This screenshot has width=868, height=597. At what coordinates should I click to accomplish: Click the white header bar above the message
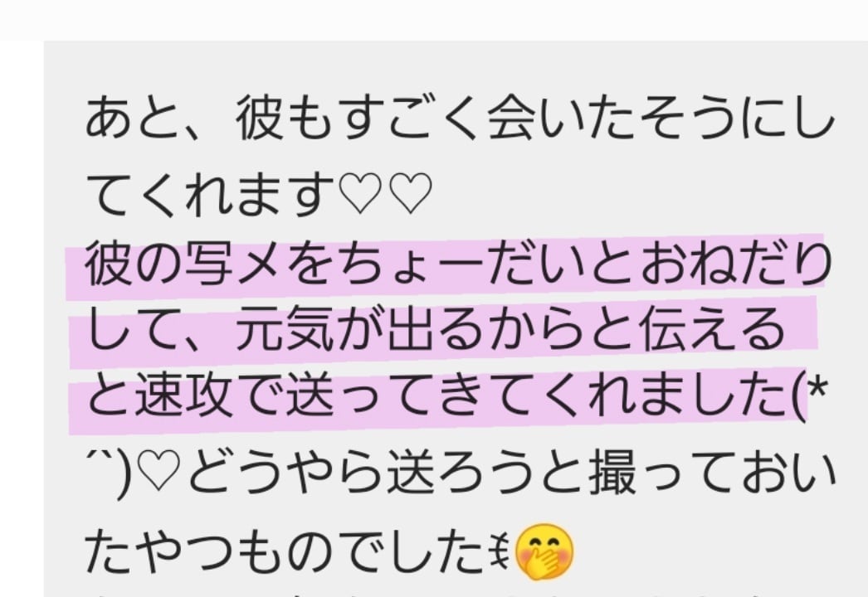(434, 19)
